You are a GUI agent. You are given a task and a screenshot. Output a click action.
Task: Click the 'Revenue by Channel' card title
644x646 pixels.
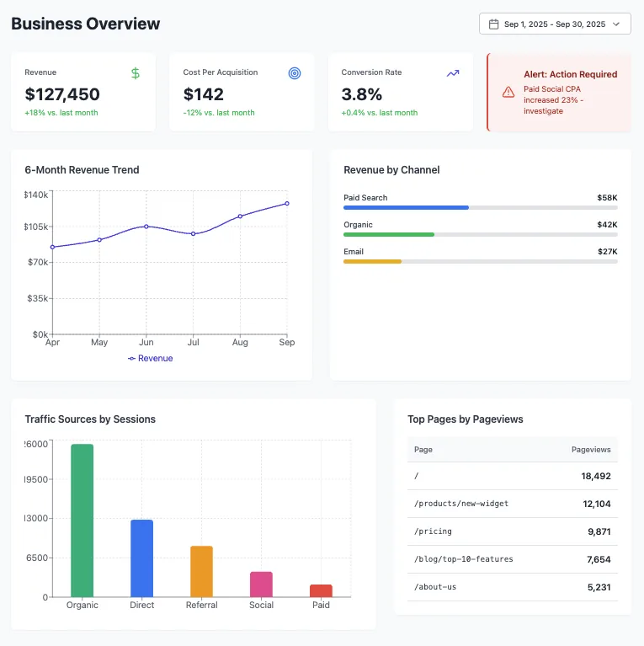(x=391, y=170)
